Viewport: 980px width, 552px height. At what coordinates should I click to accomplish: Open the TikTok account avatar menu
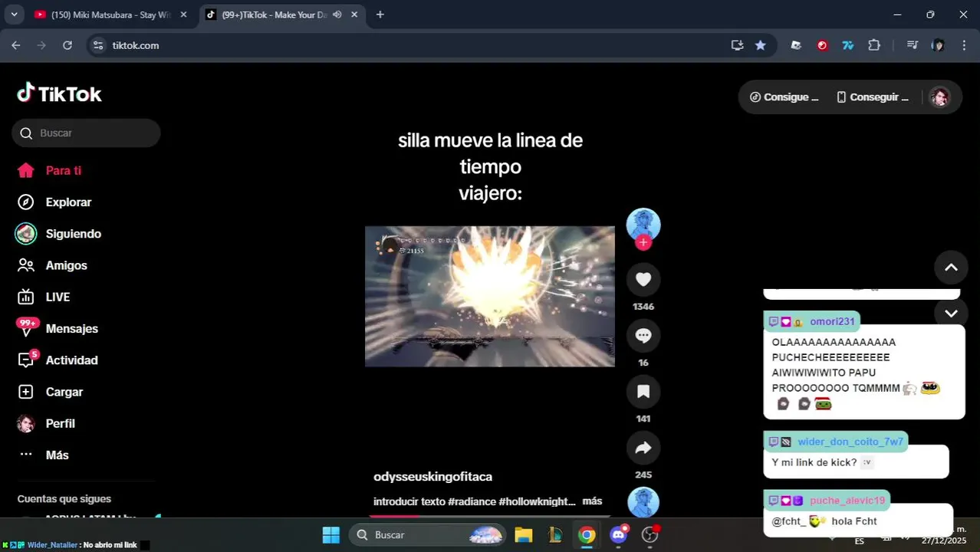coord(939,97)
